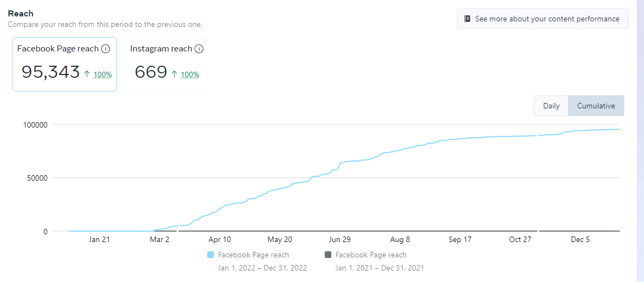The height and width of the screenshot is (282, 644).
Task: Open the Instagram reach card
Action: [167, 64]
